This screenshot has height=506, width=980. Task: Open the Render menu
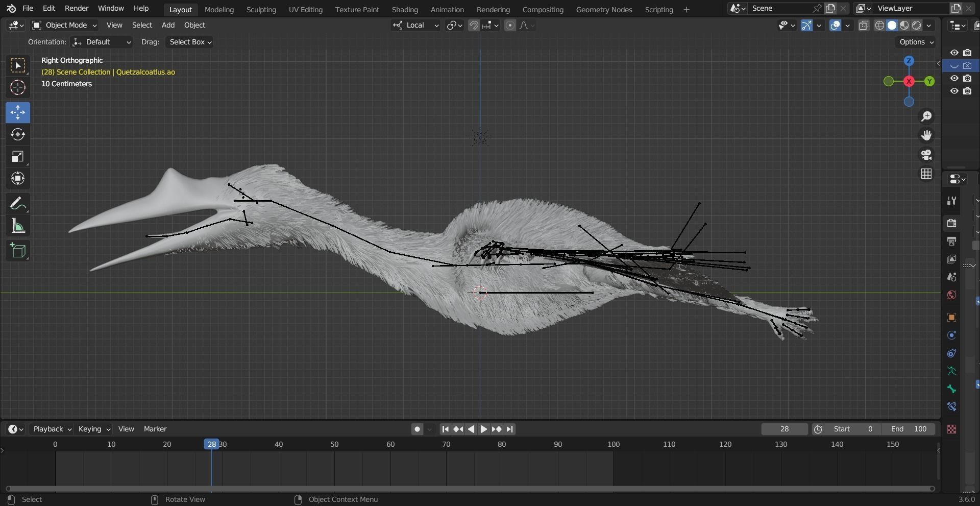coord(77,8)
